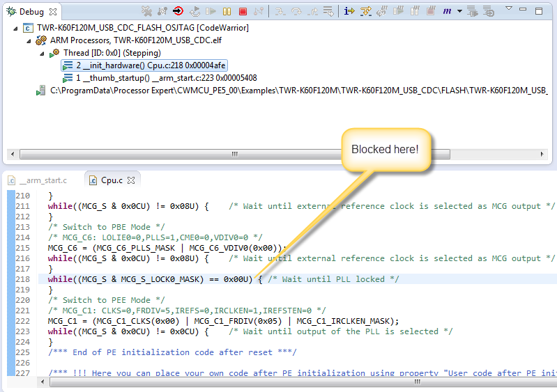Open the Debug view menu triangle
This screenshot has width=557, height=392.
(x=509, y=8)
